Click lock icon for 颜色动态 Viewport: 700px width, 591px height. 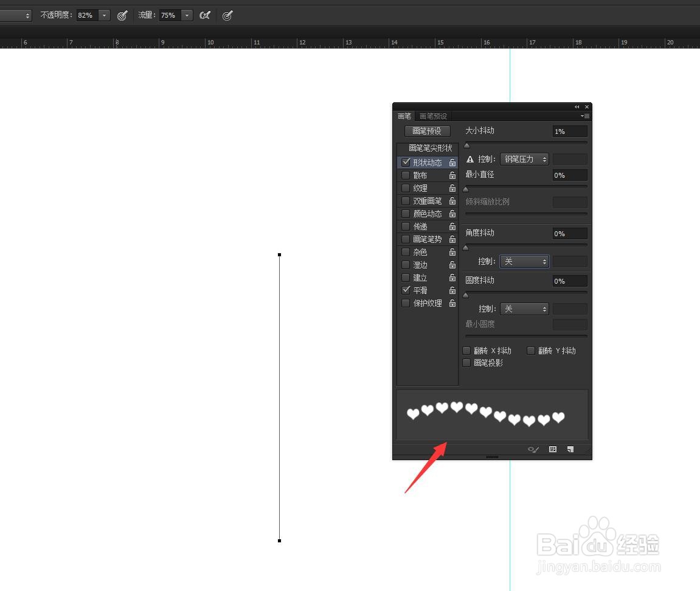pyautogui.click(x=452, y=214)
